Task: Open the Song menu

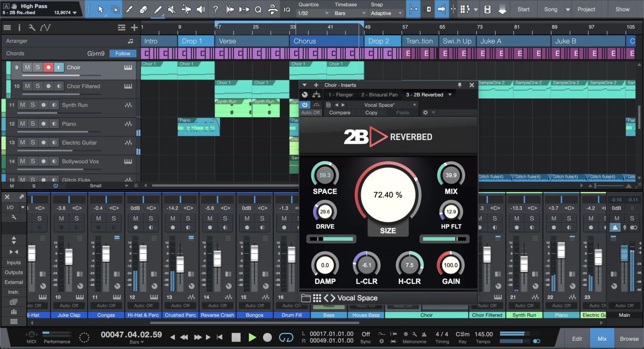Action: coord(552,9)
